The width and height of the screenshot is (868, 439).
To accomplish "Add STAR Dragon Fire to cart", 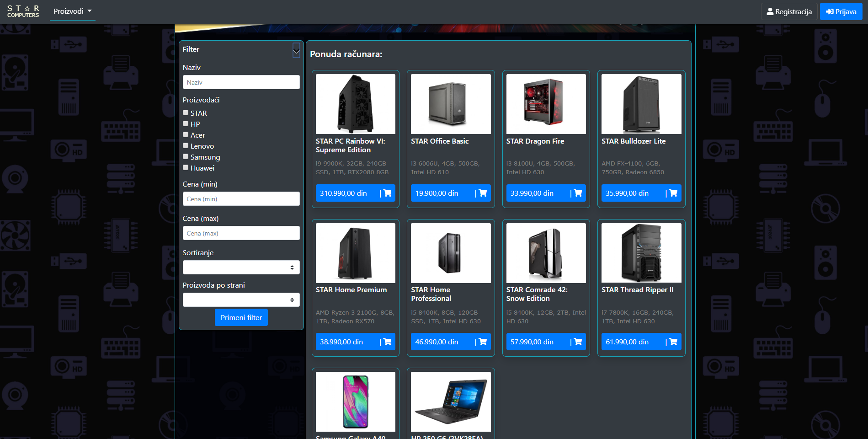I will click(x=578, y=193).
